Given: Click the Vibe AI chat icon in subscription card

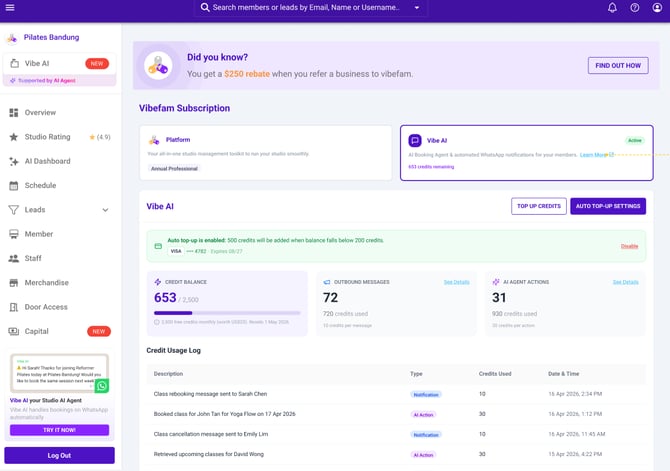Looking at the screenshot, I should 415,140.
